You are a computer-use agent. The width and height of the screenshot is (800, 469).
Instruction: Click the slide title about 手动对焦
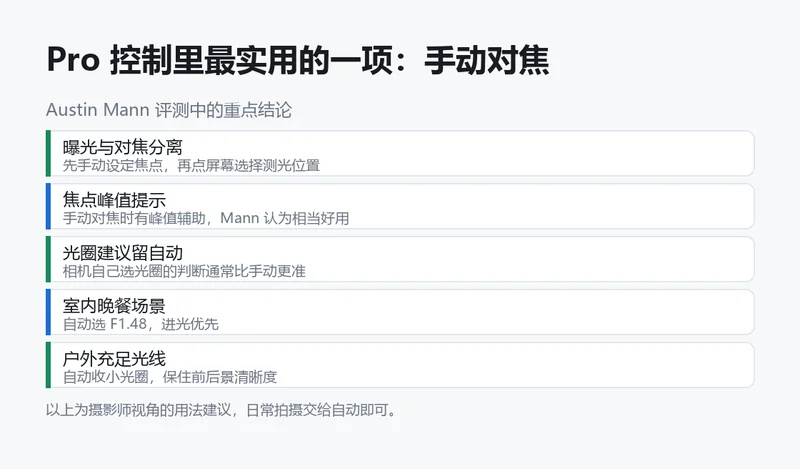[298, 60]
